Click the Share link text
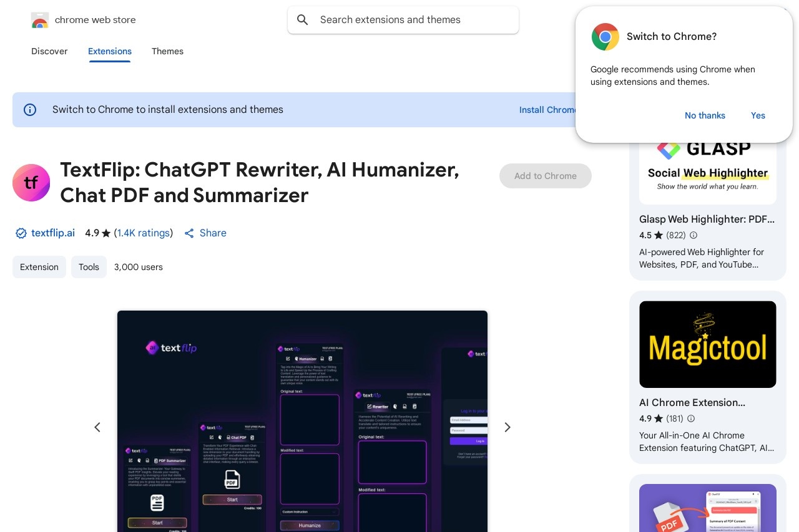Image resolution: width=799 pixels, height=532 pixels. [x=213, y=233]
